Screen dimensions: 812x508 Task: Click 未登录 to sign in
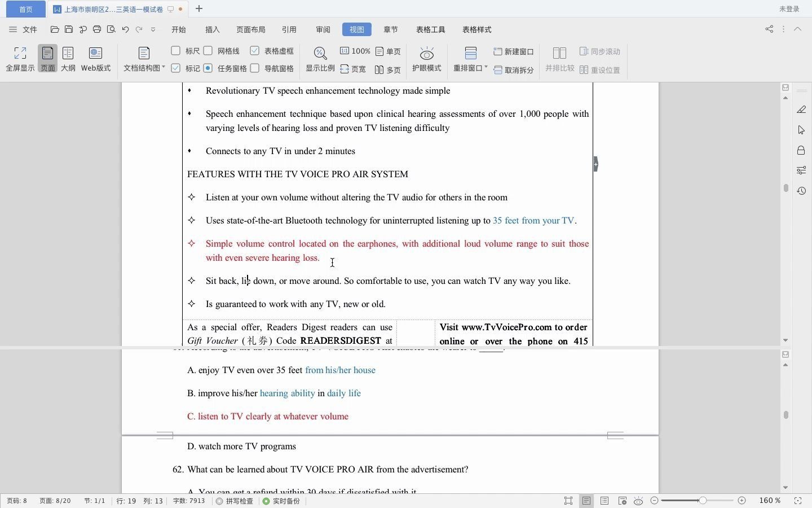789,9
